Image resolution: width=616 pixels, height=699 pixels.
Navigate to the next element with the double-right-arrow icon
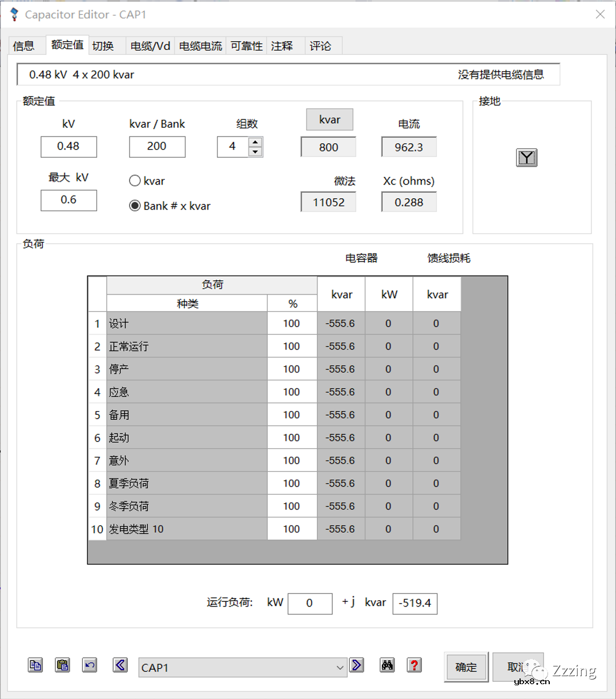[357, 665]
